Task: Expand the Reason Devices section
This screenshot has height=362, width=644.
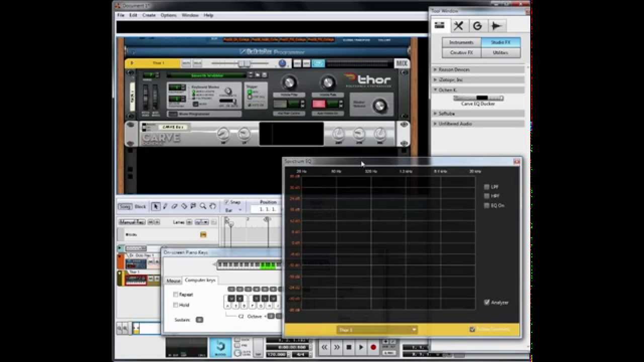Action: (x=435, y=70)
